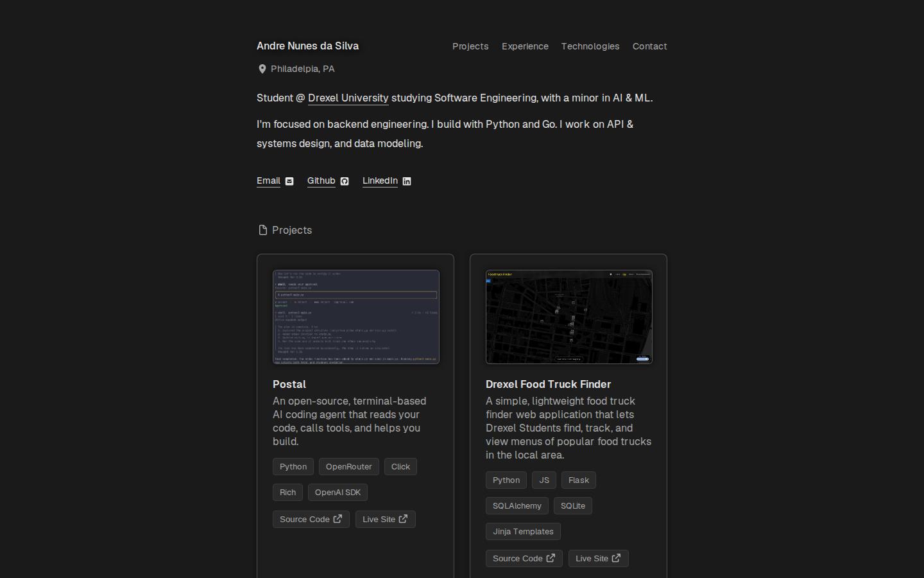Click the Andre Nunes da Silva name
The width and height of the screenshot is (924, 578).
(308, 46)
